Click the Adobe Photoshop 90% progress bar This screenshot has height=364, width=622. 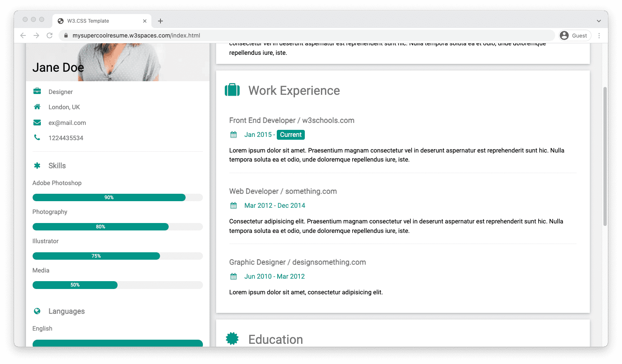109,197
